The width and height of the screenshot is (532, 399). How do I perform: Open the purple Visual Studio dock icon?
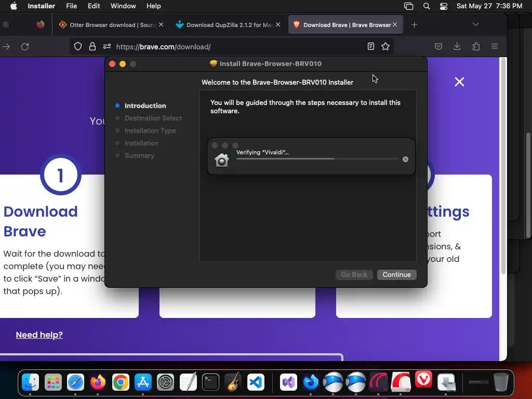[x=288, y=382]
